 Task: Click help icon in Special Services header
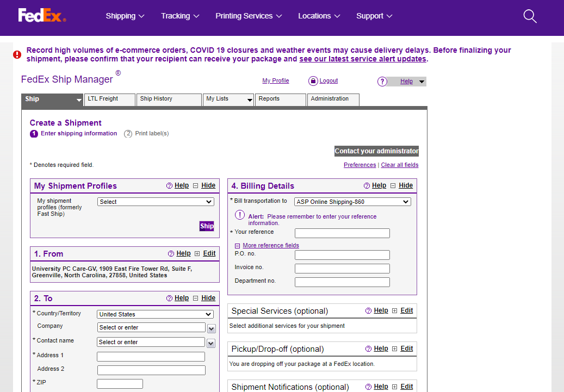click(x=369, y=311)
